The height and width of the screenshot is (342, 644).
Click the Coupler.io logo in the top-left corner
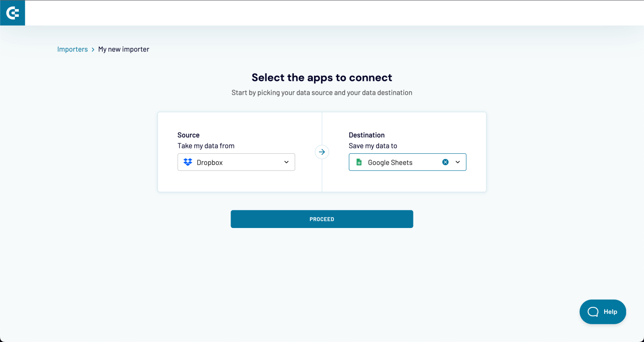click(x=12, y=13)
